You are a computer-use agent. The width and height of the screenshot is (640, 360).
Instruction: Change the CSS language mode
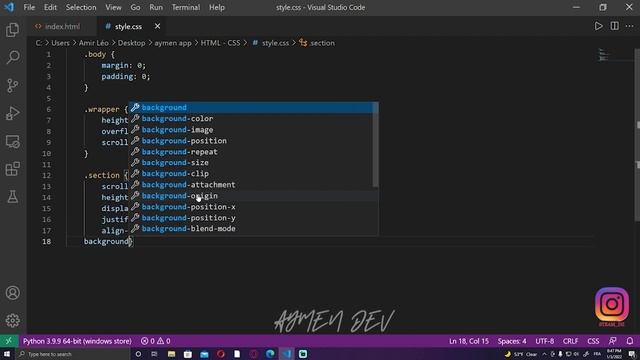[x=593, y=341]
